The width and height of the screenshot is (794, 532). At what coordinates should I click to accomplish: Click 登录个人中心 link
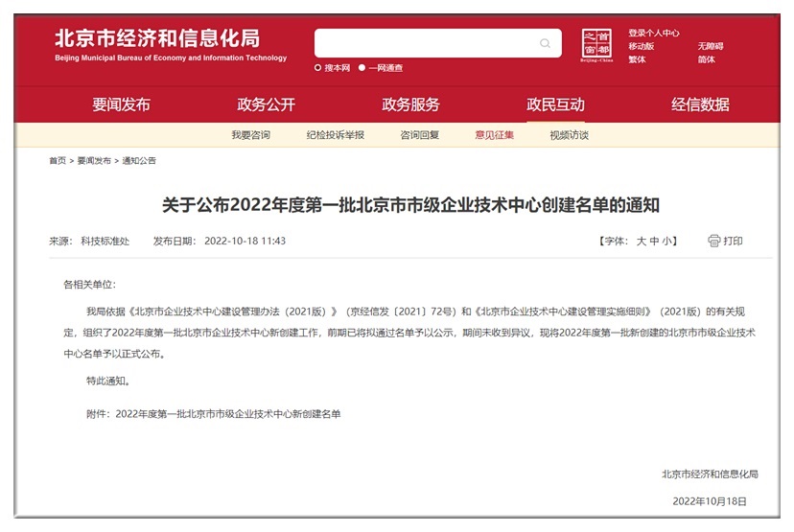[654, 33]
